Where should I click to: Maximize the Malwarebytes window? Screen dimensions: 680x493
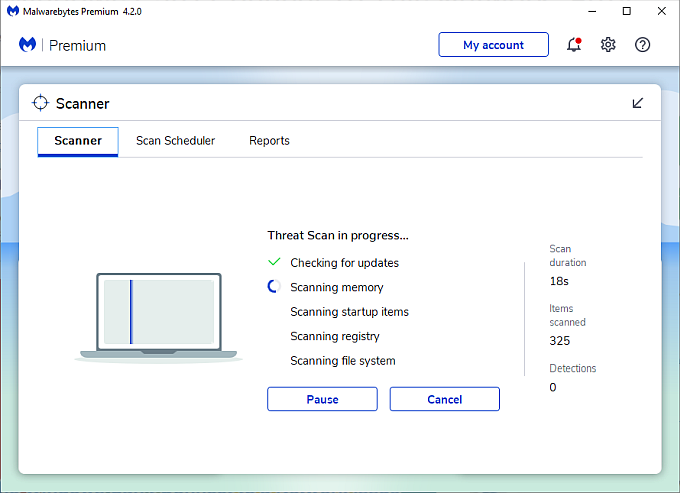coord(627,11)
